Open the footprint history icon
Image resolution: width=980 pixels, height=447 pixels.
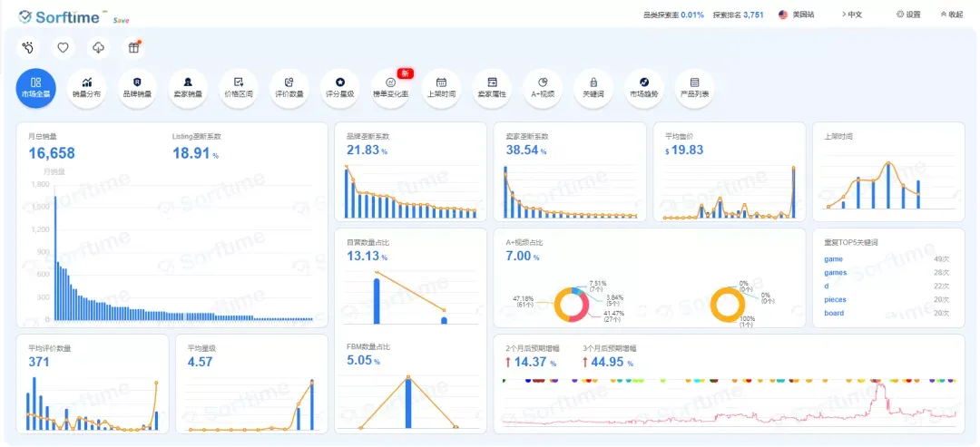[x=28, y=47]
